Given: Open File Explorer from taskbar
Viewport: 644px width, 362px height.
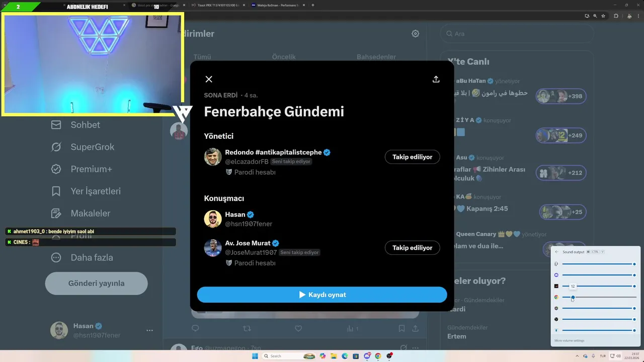Looking at the screenshot, I should coord(334,356).
